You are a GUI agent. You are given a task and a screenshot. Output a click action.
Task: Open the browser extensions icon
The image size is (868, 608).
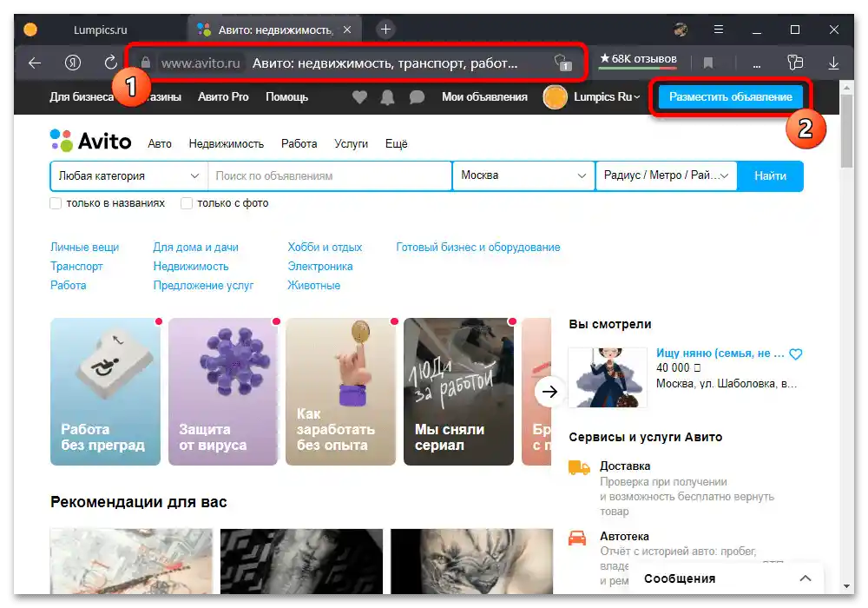(x=795, y=63)
